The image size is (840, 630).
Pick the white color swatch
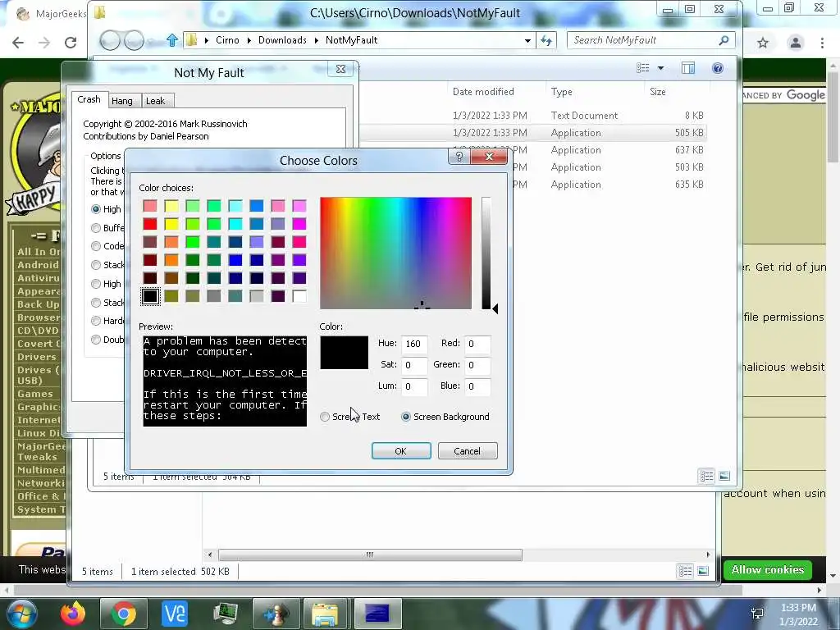299,296
